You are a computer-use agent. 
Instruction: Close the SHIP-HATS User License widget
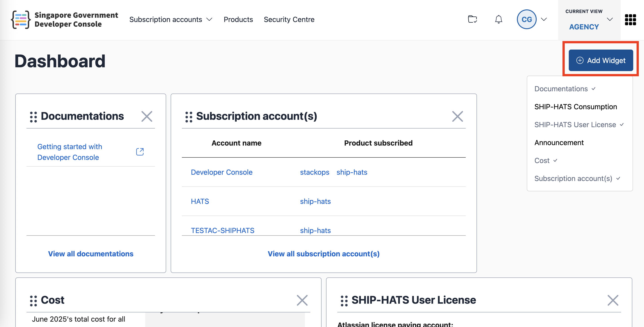point(613,300)
